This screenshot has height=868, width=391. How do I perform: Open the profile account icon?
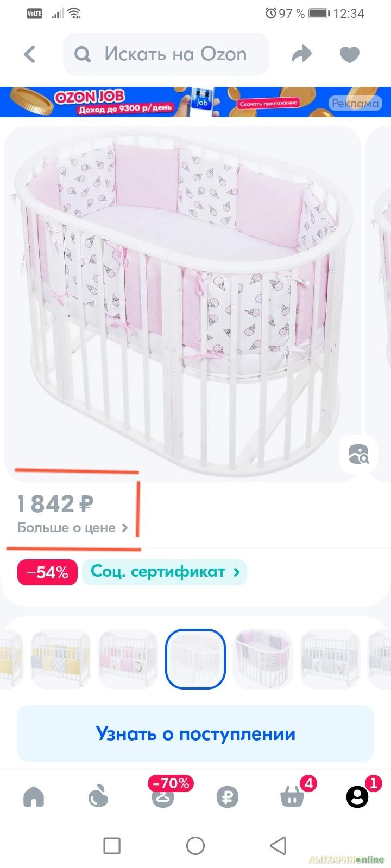coord(357,796)
